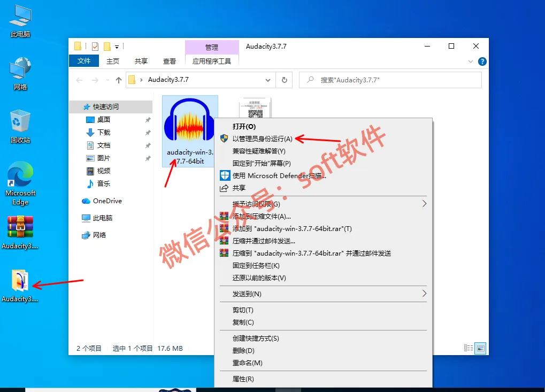Viewport: 545px width, 392px height.
Task: Choose 创建快捷方式(S)
Action: coord(323,338)
